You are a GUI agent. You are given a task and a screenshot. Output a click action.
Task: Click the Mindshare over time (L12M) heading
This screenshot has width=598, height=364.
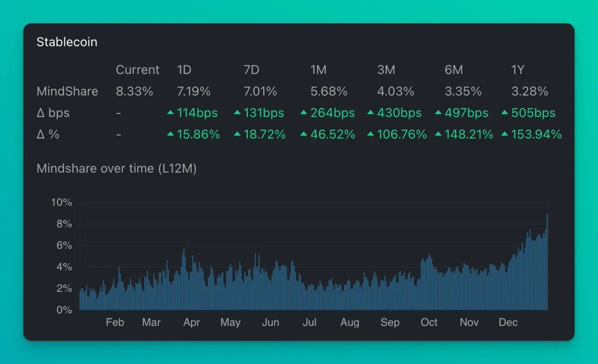point(117,169)
